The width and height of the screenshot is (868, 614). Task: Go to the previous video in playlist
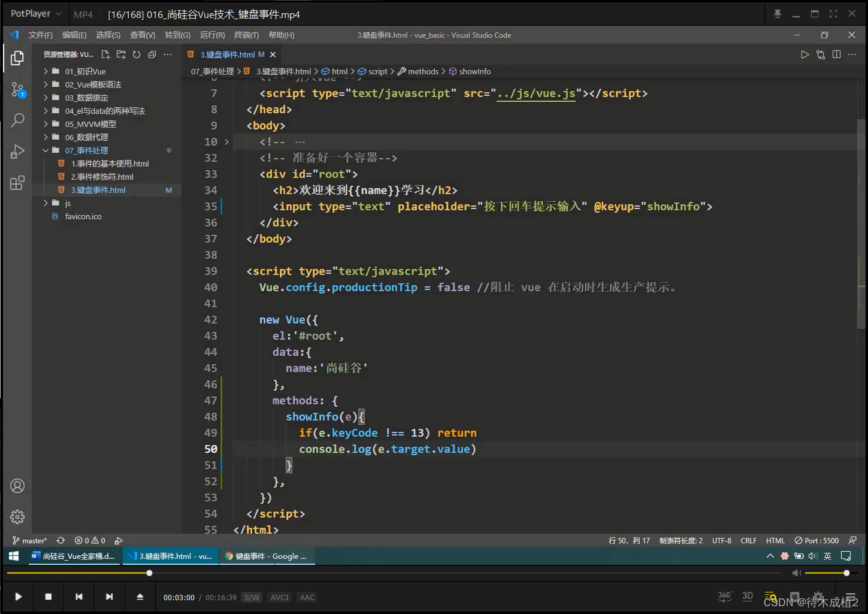click(x=79, y=597)
